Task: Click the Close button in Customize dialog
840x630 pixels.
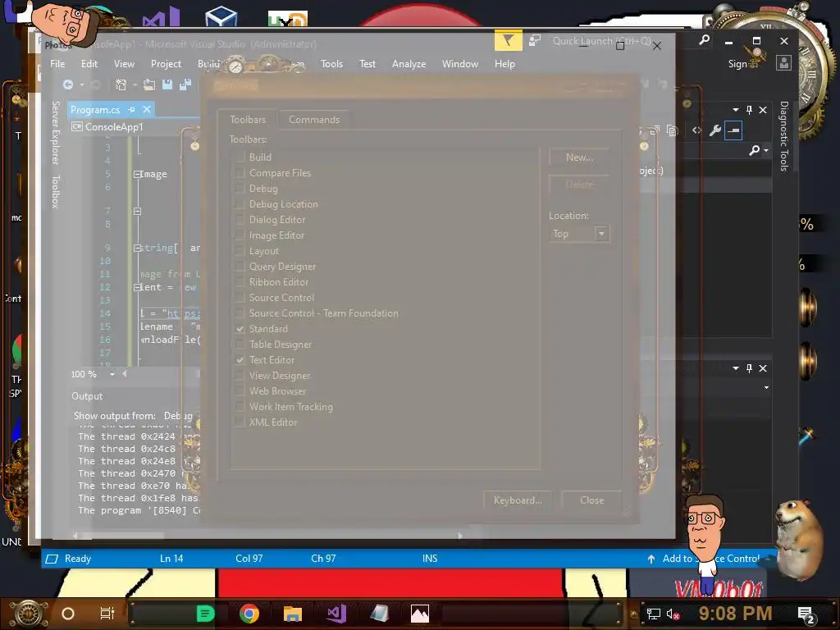Action: (591, 500)
